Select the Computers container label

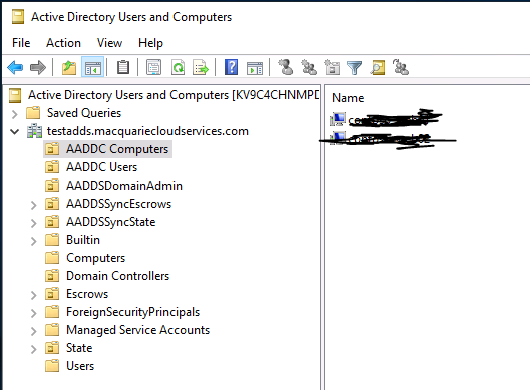click(96, 258)
